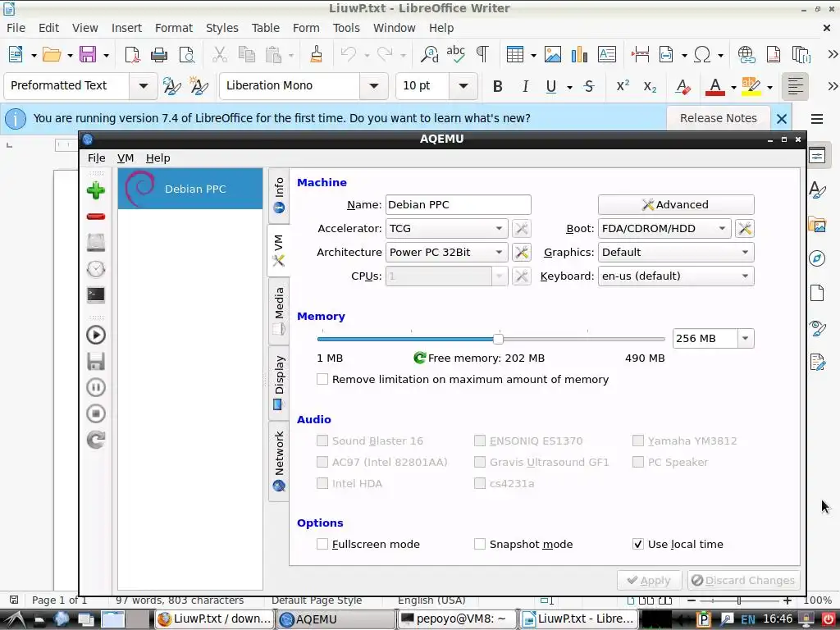Click the floppy save-state icon in AQEMU sidebar
Image resolution: width=840 pixels, height=630 pixels.
click(x=96, y=361)
